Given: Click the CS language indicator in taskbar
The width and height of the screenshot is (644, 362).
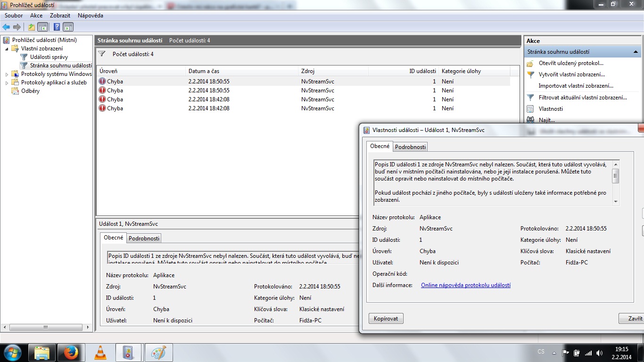Looking at the screenshot, I should click(x=541, y=352).
